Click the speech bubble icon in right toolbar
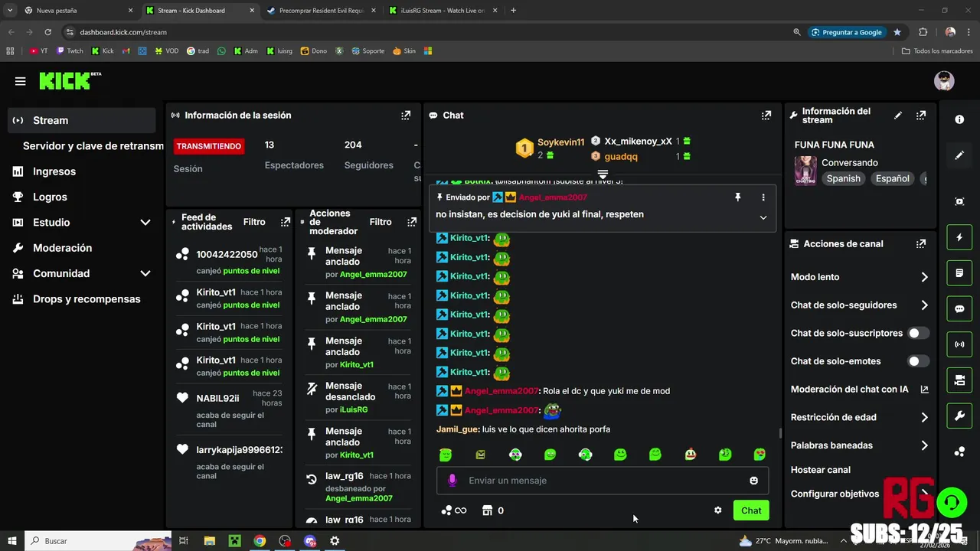Image resolution: width=980 pixels, height=551 pixels. point(959,309)
